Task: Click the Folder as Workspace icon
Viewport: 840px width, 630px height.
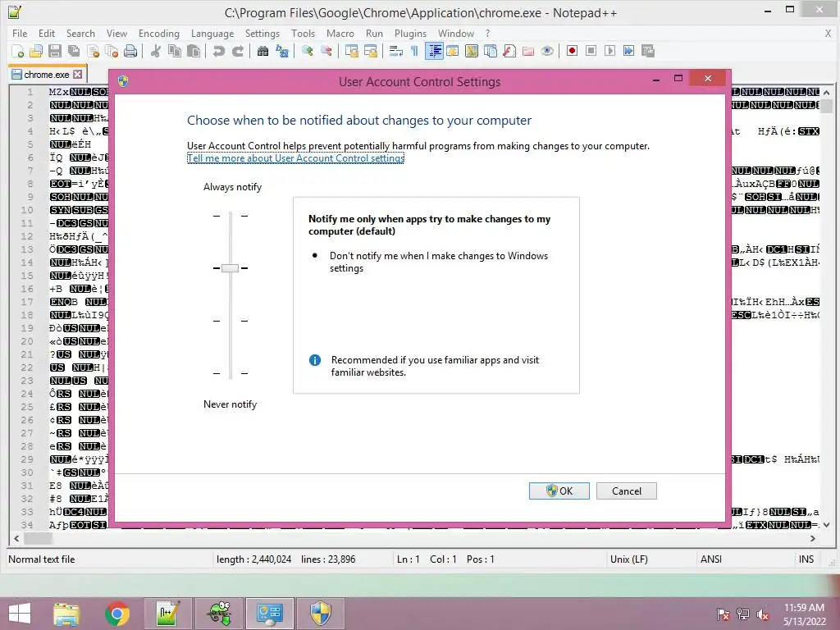Action: point(528,51)
